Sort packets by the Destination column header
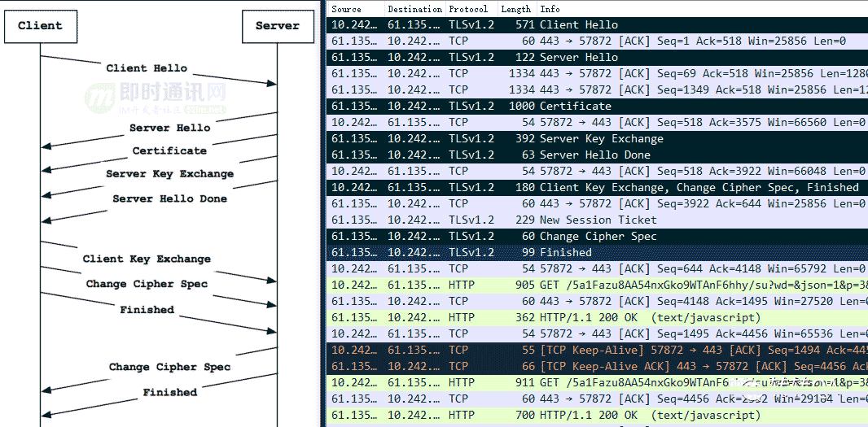868x427 pixels. click(414, 9)
